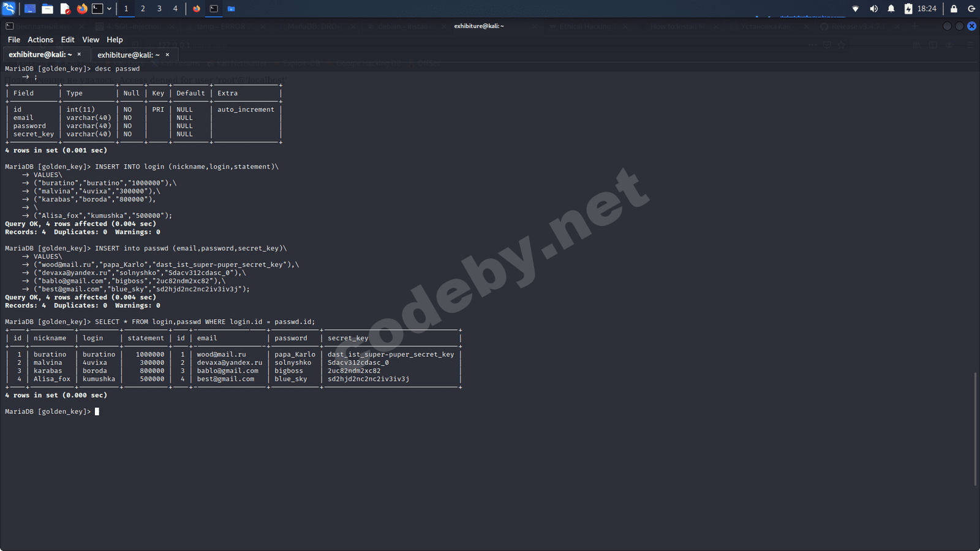The height and width of the screenshot is (551, 980).
Task: Click the 'int(11)' type cell
Action: [81, 110]
